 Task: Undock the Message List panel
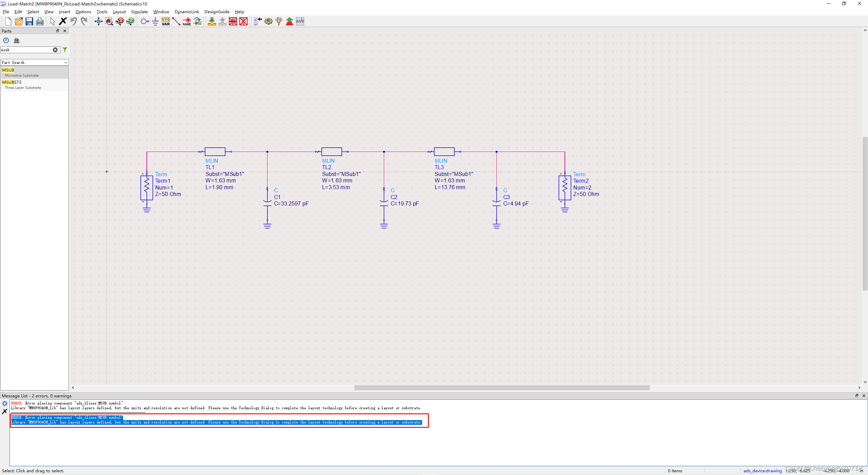[856, 396]
